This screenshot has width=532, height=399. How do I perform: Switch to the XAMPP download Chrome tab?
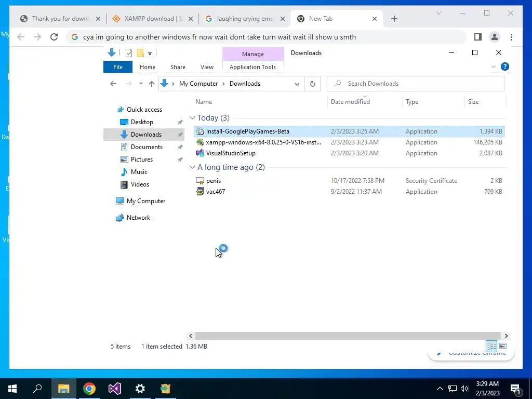[x=153, y=19]
